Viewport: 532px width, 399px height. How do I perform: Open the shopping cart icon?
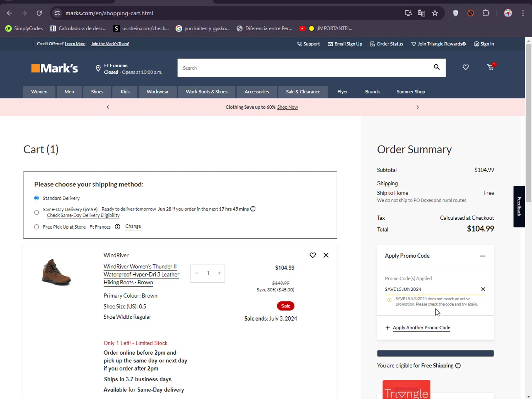tap(491, 67)
